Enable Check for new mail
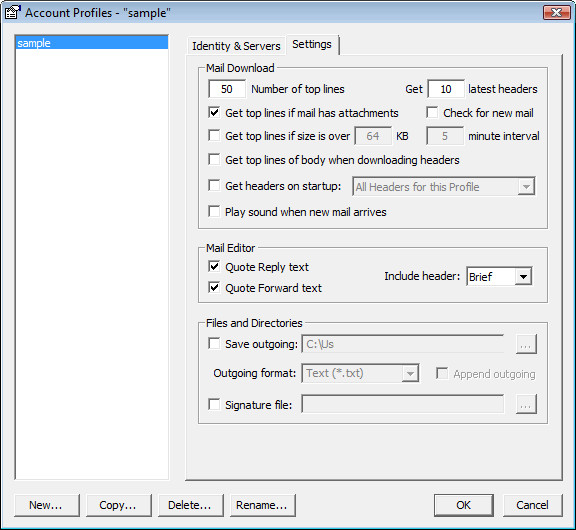This screenshot has width=576, height=530. click(x=432, y=112)
